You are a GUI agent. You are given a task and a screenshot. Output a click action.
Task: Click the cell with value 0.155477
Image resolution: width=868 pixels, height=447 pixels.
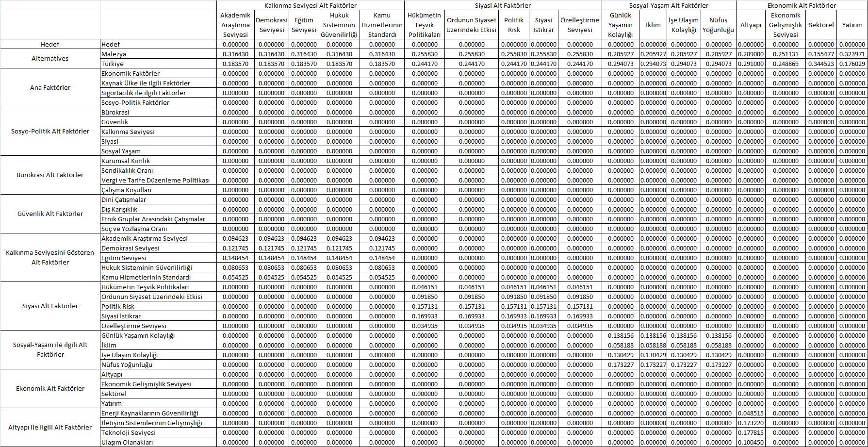821,54
